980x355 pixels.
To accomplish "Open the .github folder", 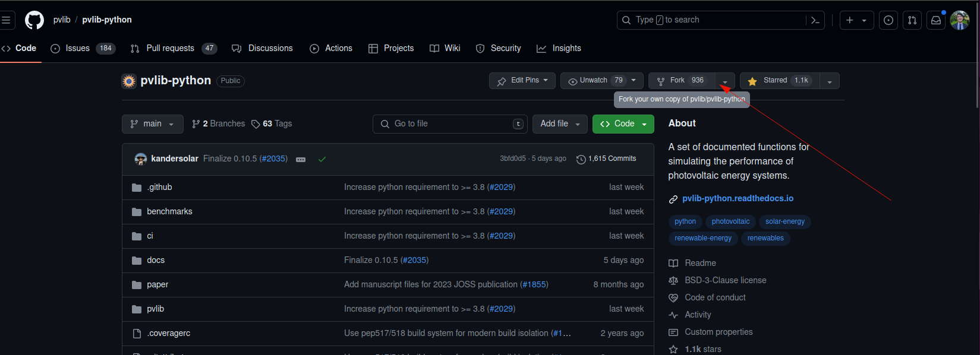I will click(159, 187).
